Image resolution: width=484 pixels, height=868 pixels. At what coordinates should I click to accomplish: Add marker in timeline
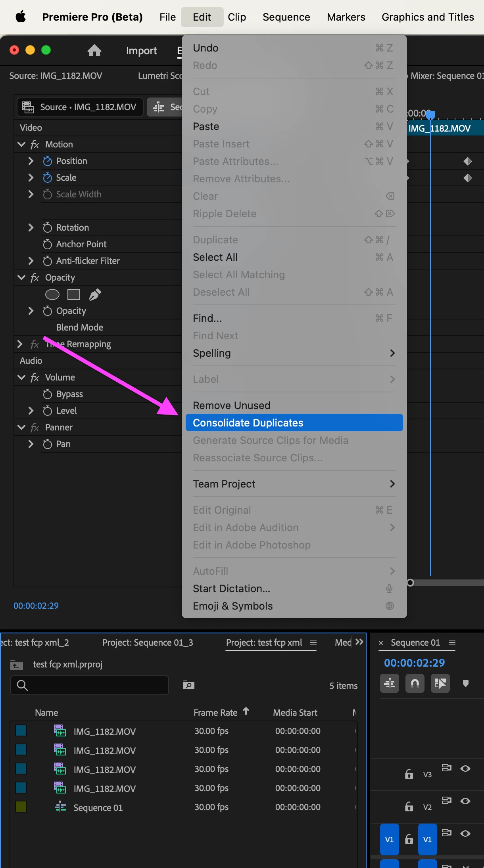(x=466, y=683)
